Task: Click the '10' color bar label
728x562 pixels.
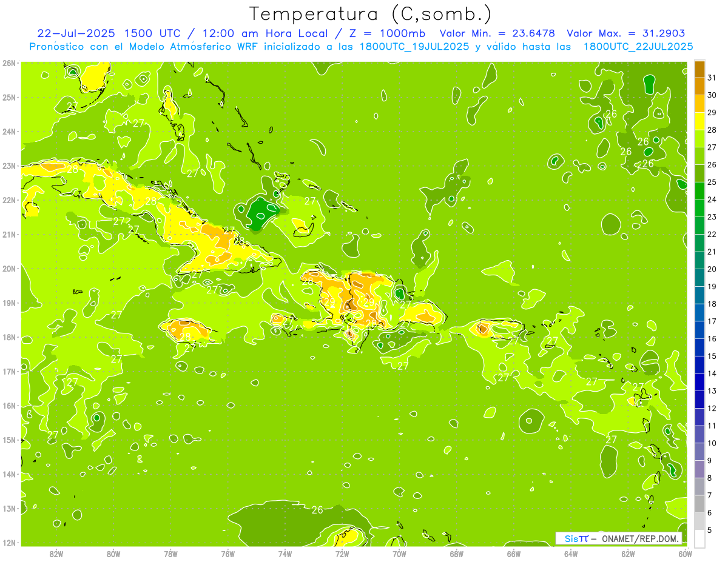Action: click(712, 443)
